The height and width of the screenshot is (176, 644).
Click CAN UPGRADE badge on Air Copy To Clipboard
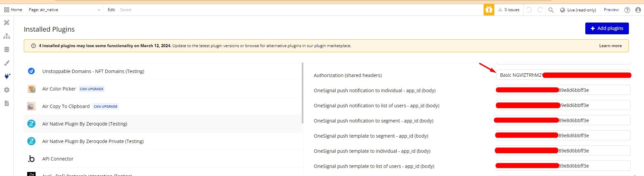[x=106, y=106]
